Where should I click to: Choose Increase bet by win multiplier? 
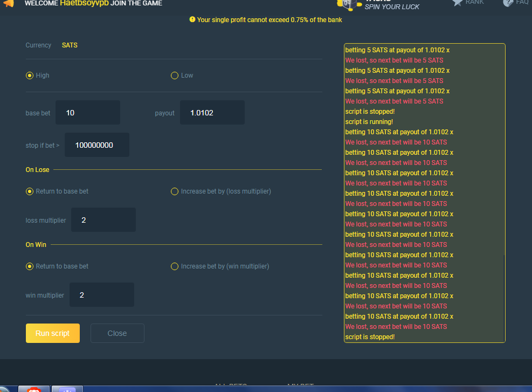(175, 266)
